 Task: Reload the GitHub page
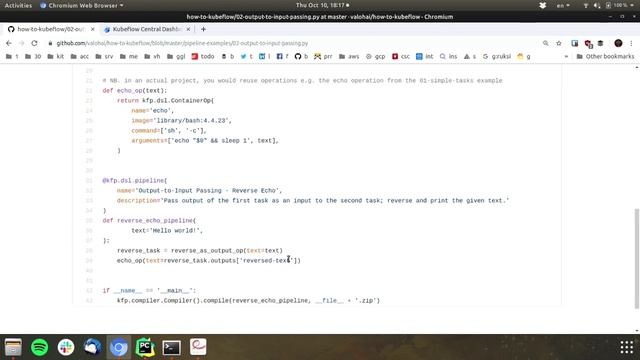pyautogui.click(x=34, y=43)
